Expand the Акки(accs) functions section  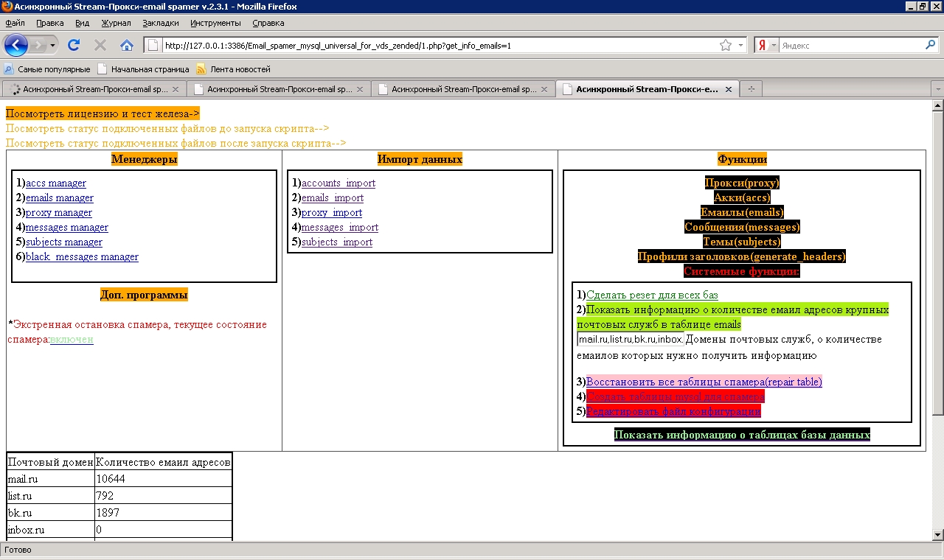pyautogui.click(x=742, y=197)
